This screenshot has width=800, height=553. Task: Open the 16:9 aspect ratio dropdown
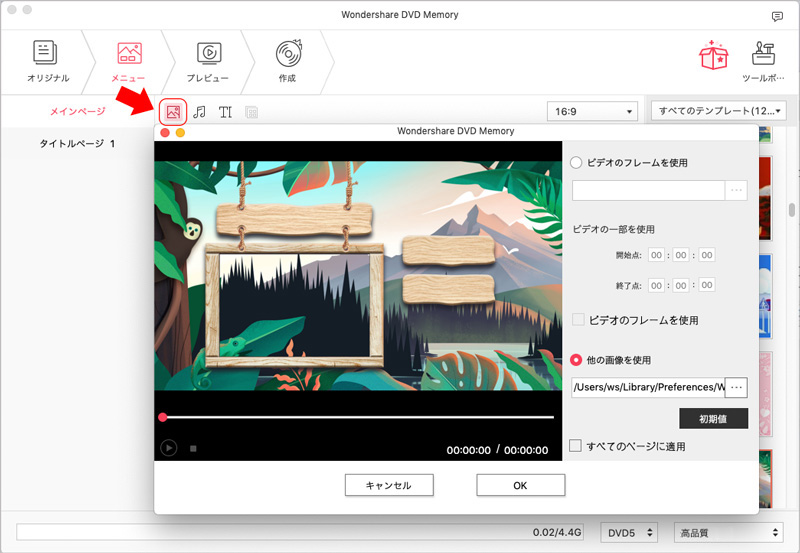(x=592, y=111)
